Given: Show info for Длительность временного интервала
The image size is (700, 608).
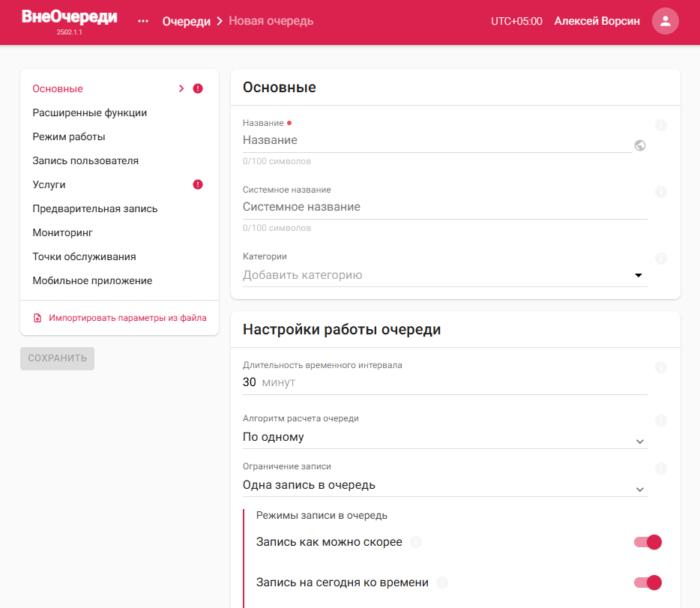Looking at the screenshot, I should [661, 367].
